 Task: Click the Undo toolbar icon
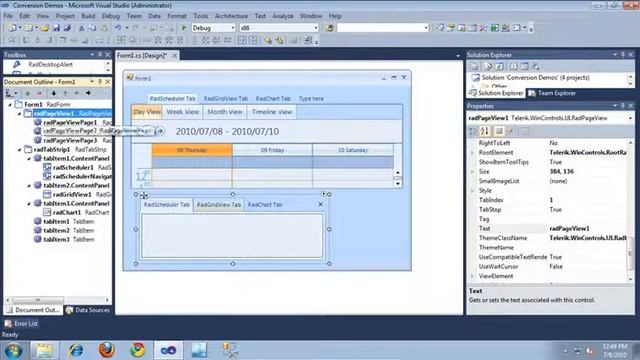pos(118,28)
